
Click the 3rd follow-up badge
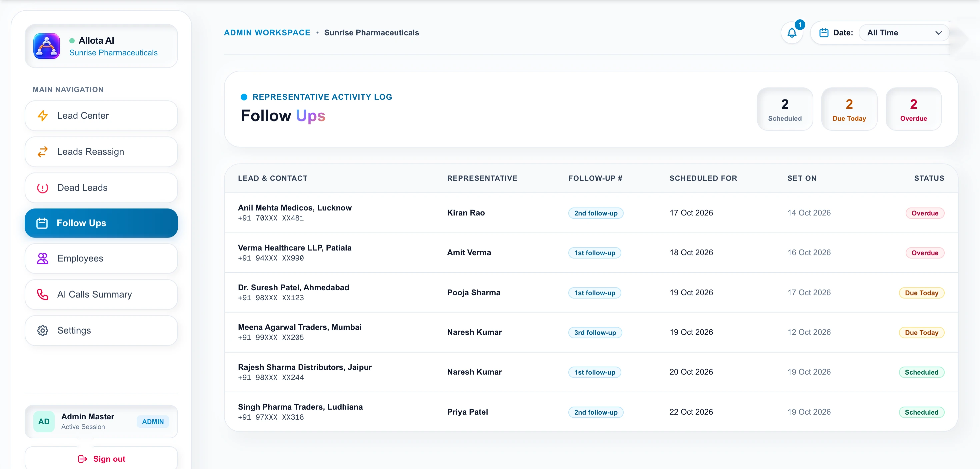[x=595, y=333]
